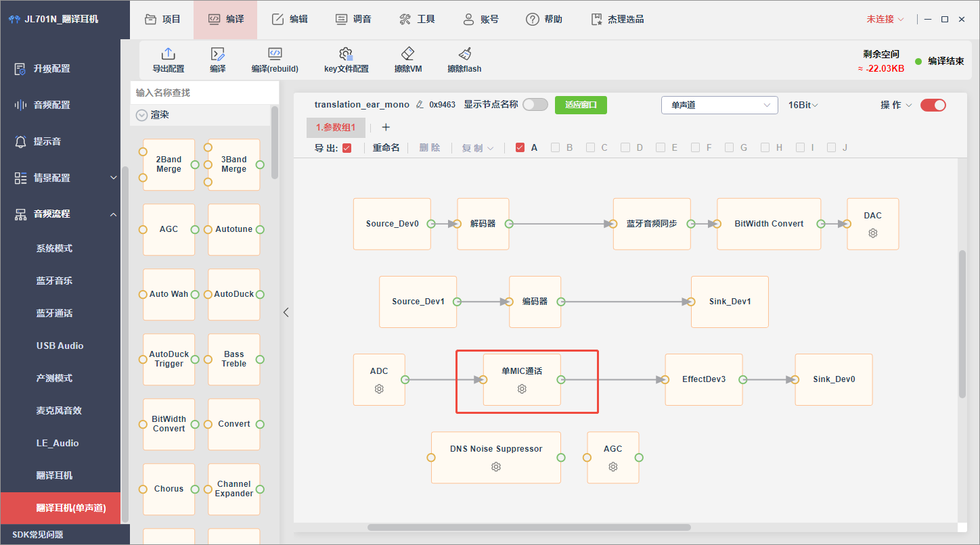Click the 擦除flash brush icon
Screen dimensions: 980x545
click(464, 54)
